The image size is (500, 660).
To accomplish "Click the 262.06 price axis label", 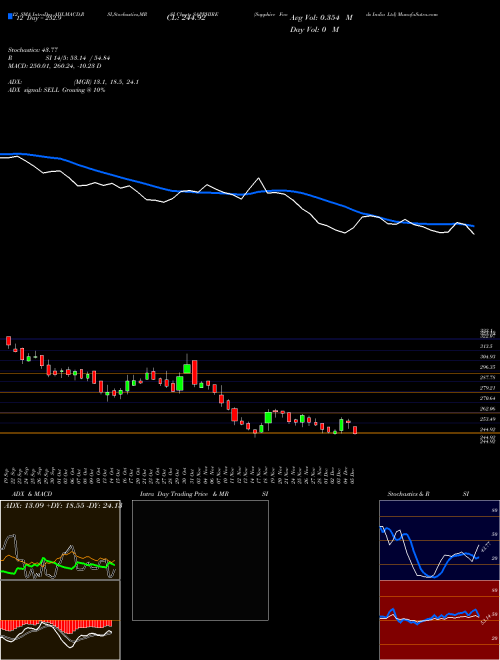I will [487, 409].
